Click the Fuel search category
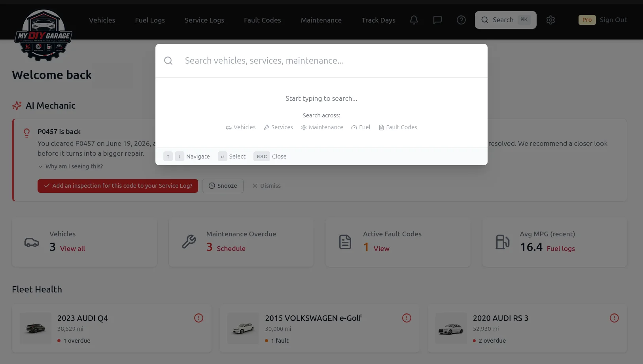This screenshot has width=643, height=364. tap(361, 127)
